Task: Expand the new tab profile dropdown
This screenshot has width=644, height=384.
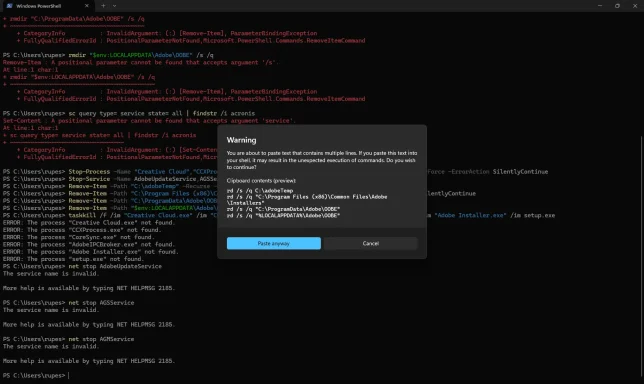Action: (x=115, y=6)
